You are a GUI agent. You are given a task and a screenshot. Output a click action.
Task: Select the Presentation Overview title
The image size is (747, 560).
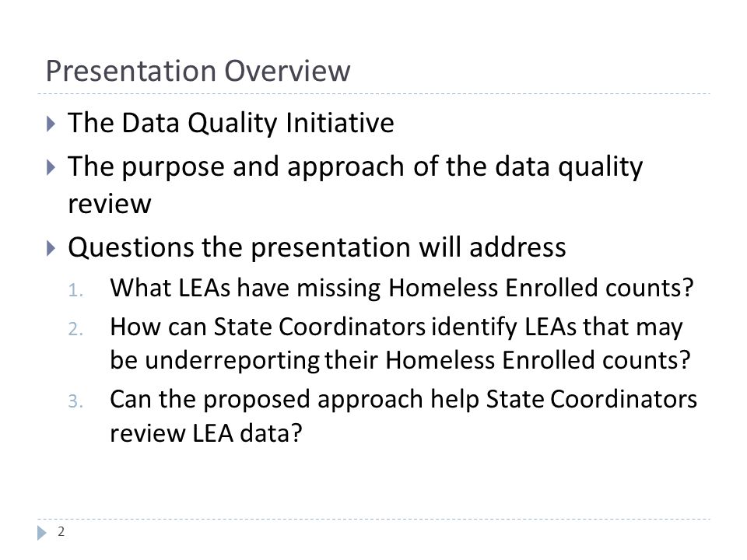pos(198,71)
